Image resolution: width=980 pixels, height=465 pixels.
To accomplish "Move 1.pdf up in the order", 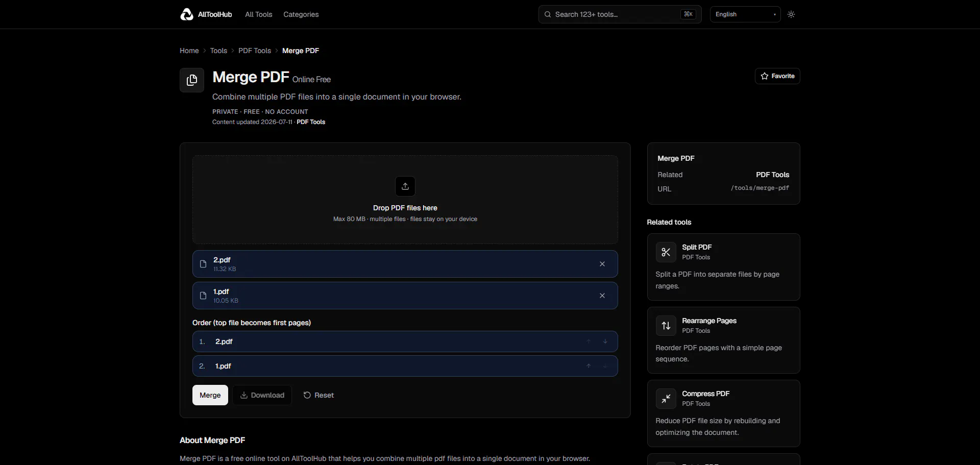I will point(589,366).
